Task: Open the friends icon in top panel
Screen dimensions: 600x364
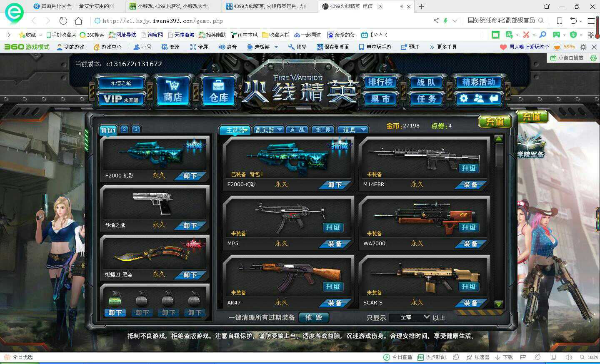Action: coord(479,99)
